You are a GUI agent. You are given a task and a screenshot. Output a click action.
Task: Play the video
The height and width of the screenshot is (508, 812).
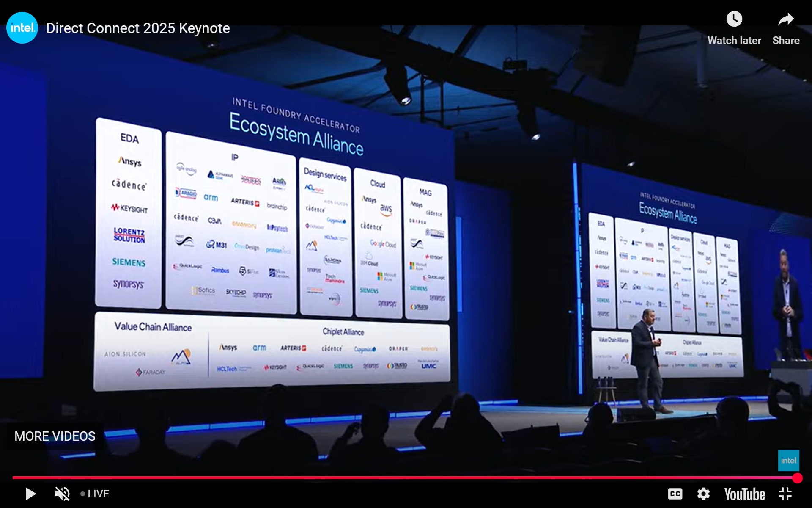[30, 494]
